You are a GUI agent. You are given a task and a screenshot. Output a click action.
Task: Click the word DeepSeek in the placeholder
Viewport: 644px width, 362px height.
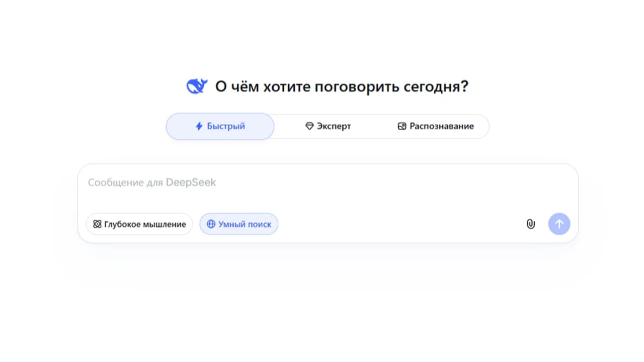click(191, 182)
